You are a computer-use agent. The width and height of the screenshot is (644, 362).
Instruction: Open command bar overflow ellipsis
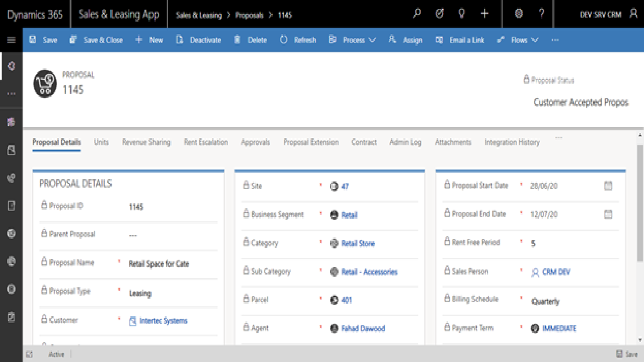point(555,40)
